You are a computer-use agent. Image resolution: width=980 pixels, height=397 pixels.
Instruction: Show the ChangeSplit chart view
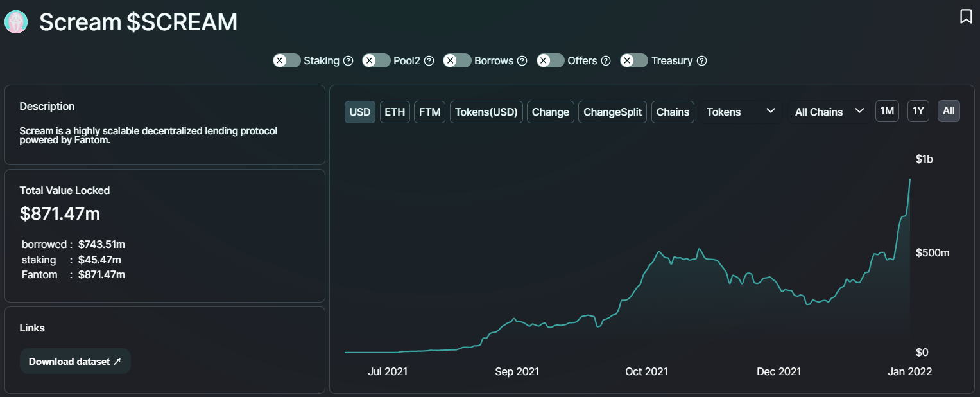tap(612, 112)
